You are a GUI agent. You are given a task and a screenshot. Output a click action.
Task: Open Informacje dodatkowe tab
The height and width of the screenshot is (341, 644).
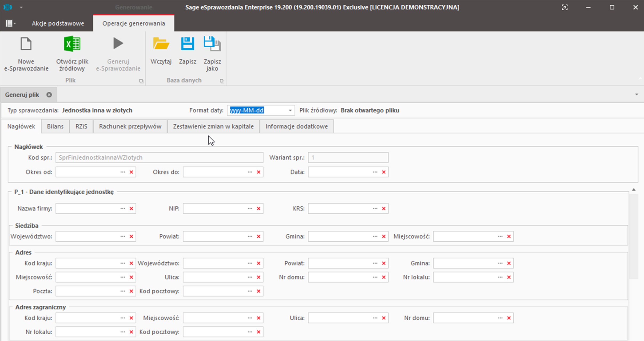click(x=296, y=126)
